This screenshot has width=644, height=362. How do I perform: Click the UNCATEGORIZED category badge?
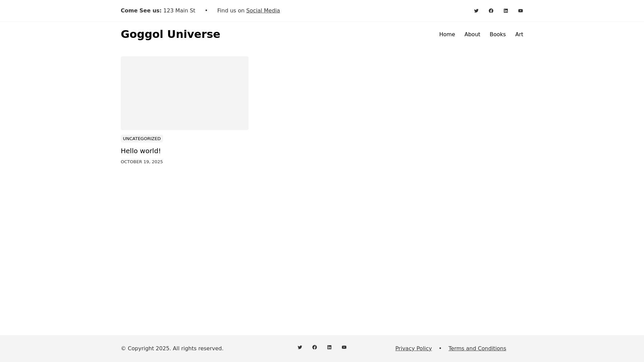pos(142,139)
